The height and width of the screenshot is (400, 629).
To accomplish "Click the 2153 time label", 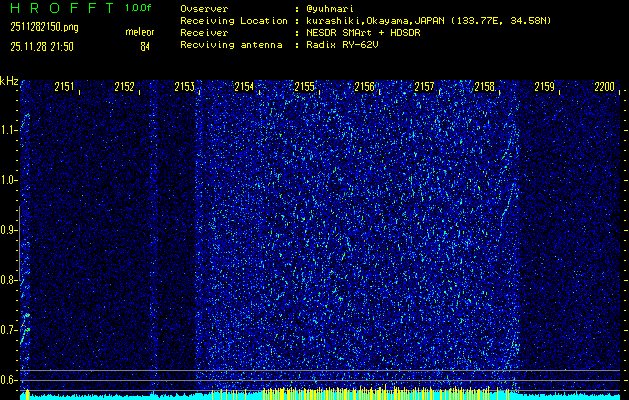I will coord(185,87).
